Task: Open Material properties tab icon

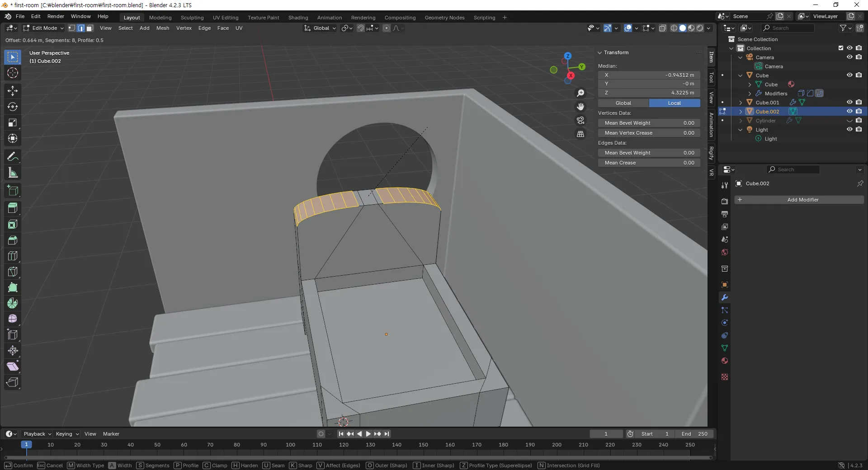Action: (x=725, y=361)
